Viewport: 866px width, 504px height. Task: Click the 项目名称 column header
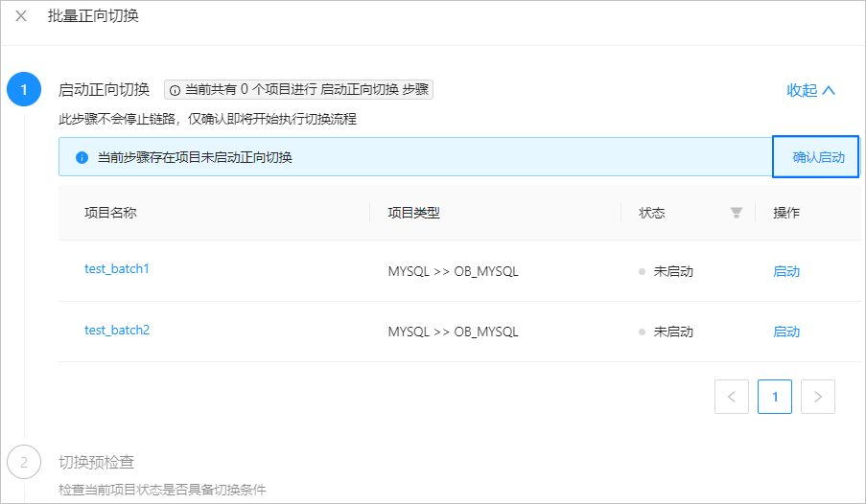[110, 213]
